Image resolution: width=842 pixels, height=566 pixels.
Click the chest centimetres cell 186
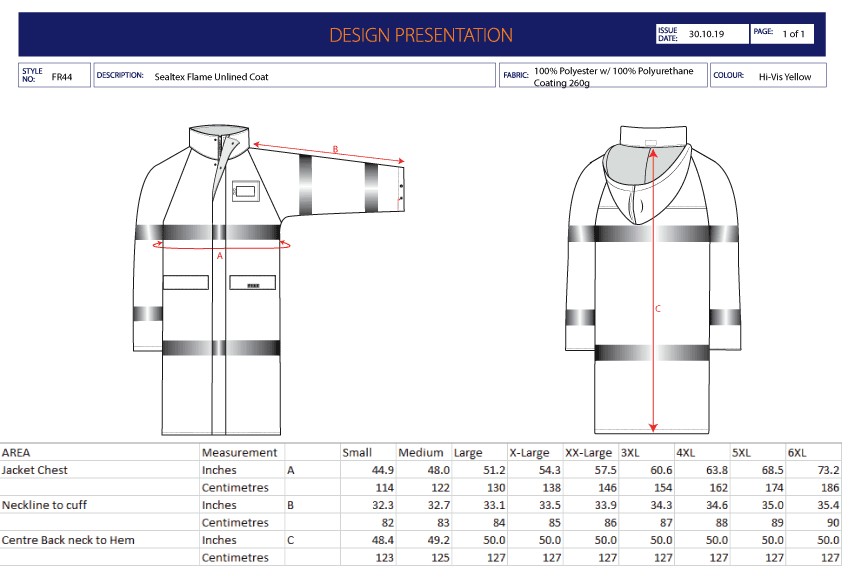point(830,488)
